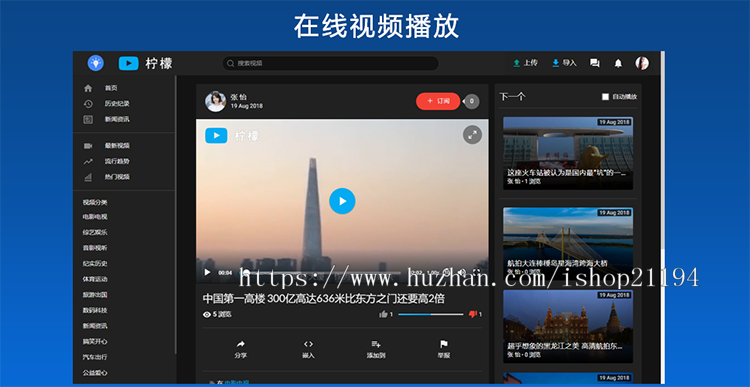The width and height of the screenshot is (750, 387).
Task: Click the large blue play button
Action: (x=342, y=201)
